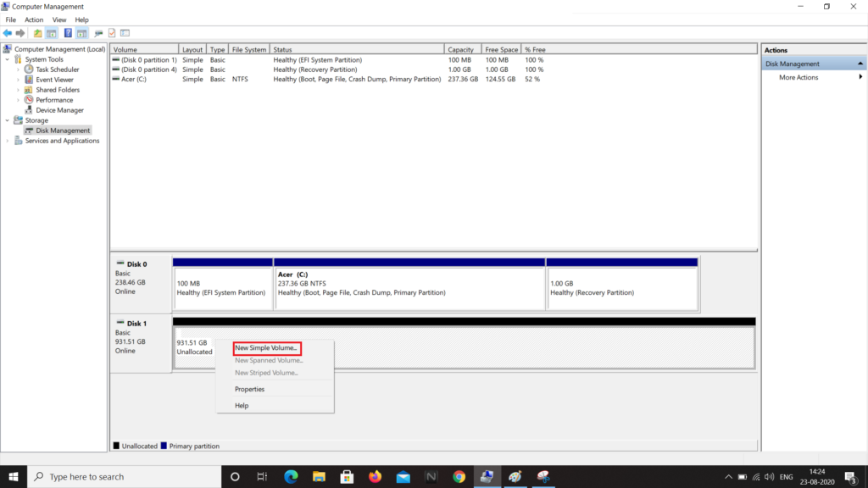Screen dimensions: 868x488
Task: Sort by the Status column header
Action: 357,49
